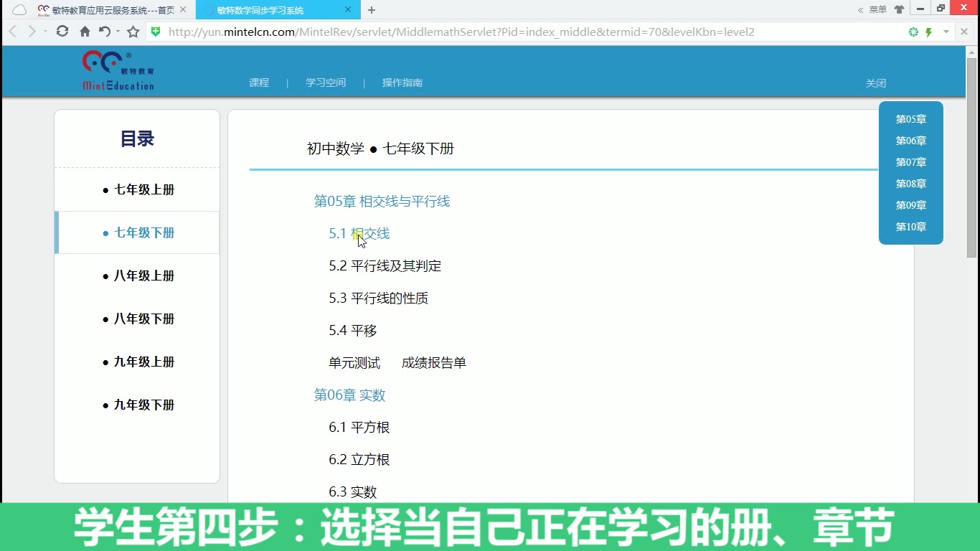Close the 敏特数学同步学习系统 tab
Viewport: 980px width, 551px height.
[x=349, y=10]
